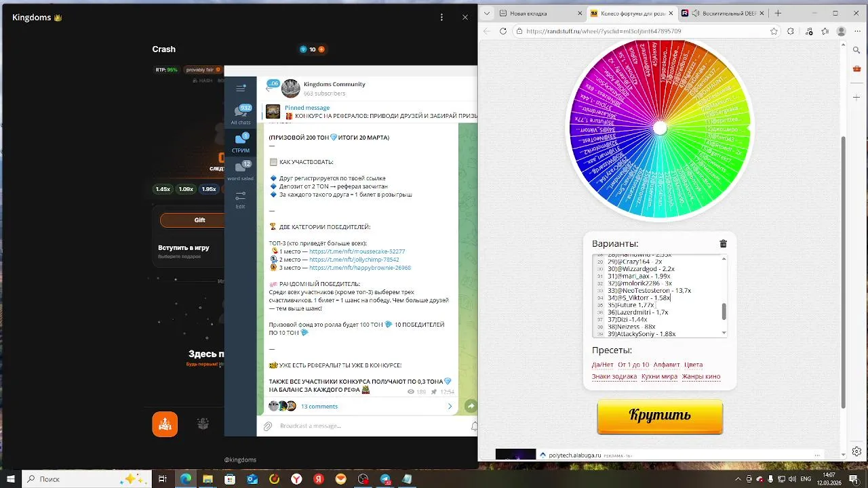Select the 1.09x multiplier chip

[x=186, y=189]
